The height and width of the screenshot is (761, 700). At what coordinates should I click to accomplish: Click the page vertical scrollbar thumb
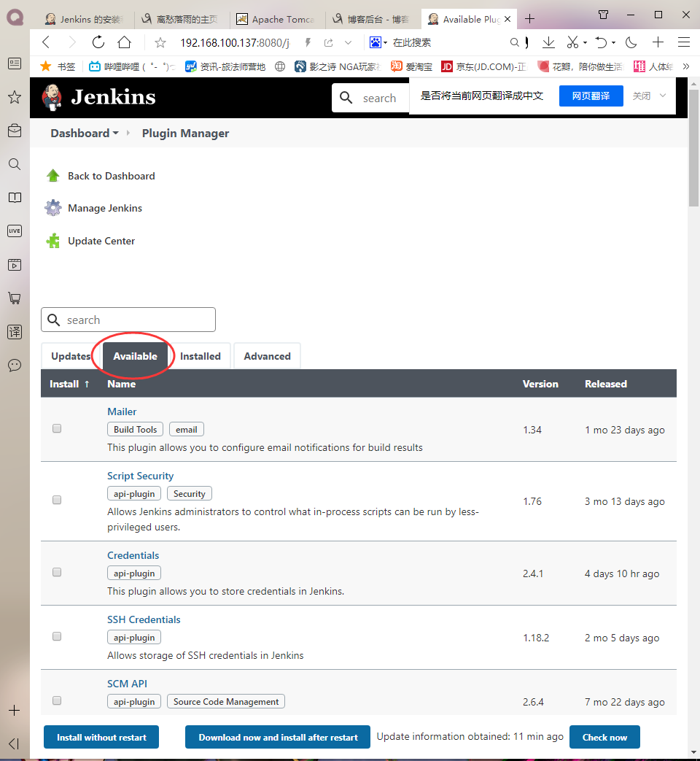[693, 148]
